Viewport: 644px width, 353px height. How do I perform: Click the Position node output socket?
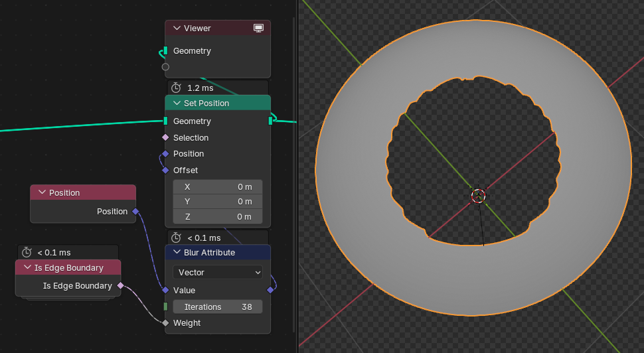click(135, 212)
